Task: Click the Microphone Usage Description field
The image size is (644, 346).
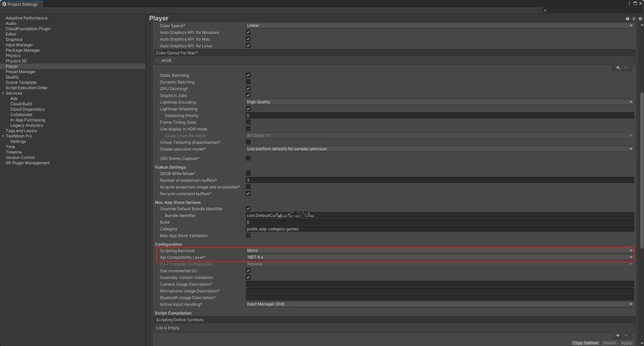Action: (440, 291)
